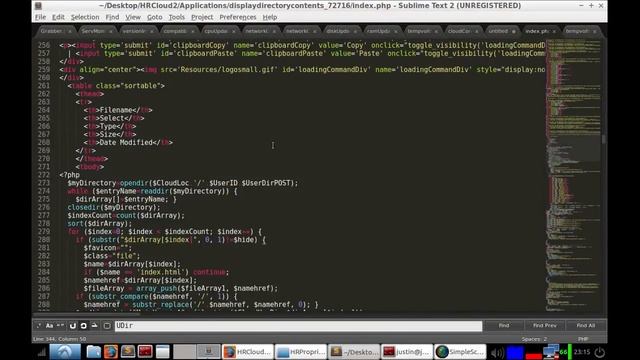
Task: Open the Project menu
Action: point(202,17)
